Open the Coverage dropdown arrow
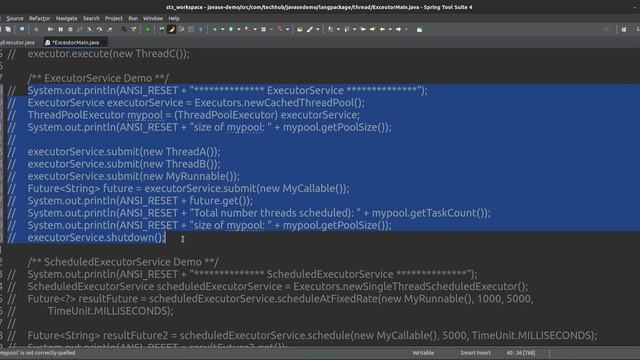 255,29
